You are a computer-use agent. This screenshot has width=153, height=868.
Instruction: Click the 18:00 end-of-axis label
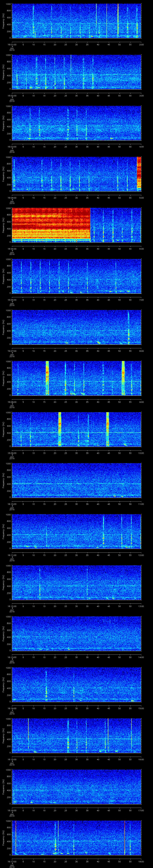pos(141,862)
